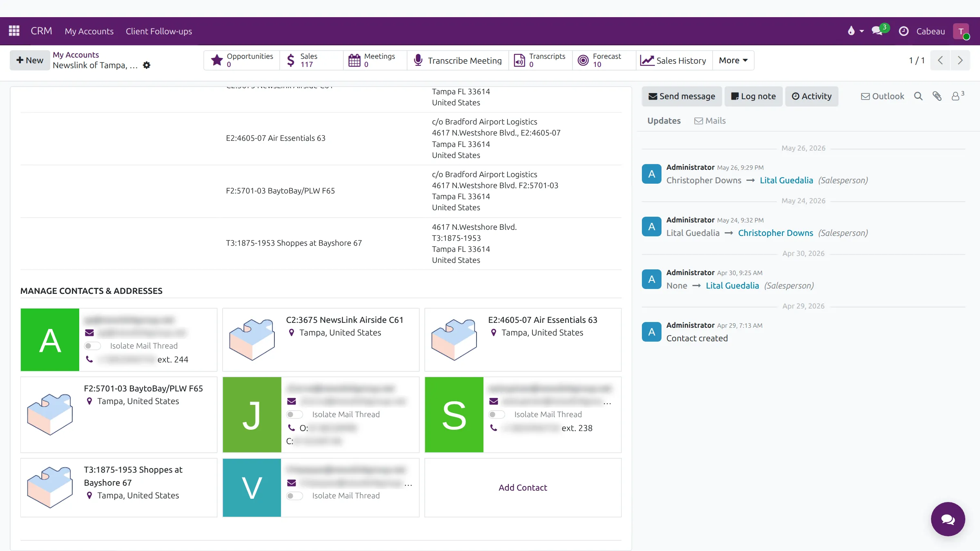Open contact card with green A avatar
This screenshot has height=551, width=980.
[119, 340]
